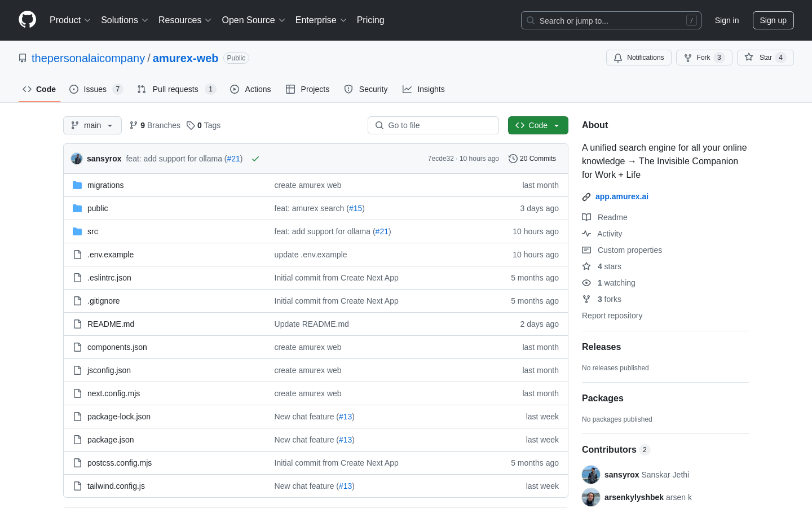Open the public folder
The image size is (812, 508).
tap(98, 208)
